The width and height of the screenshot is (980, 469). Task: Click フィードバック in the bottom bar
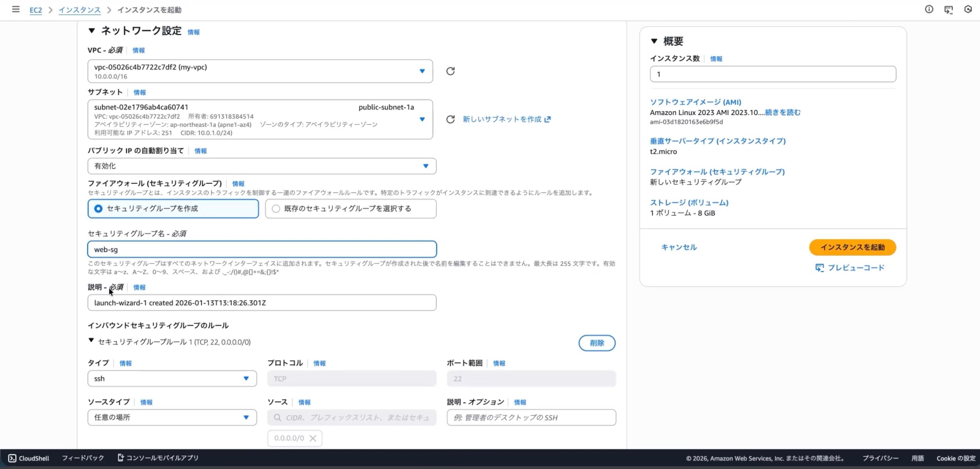pos(82,458)
